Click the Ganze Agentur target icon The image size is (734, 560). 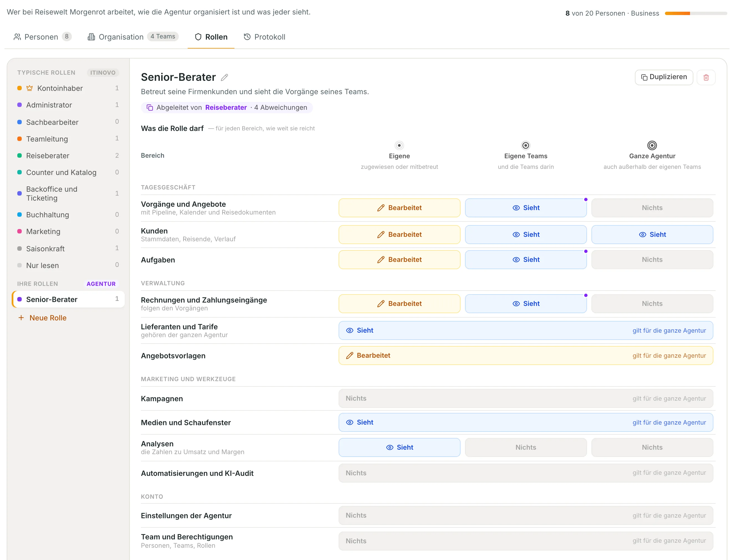652,145
